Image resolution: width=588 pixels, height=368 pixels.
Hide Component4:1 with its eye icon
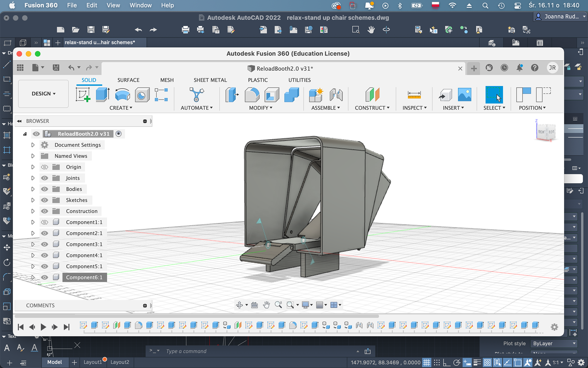click(x=45, y=255)
